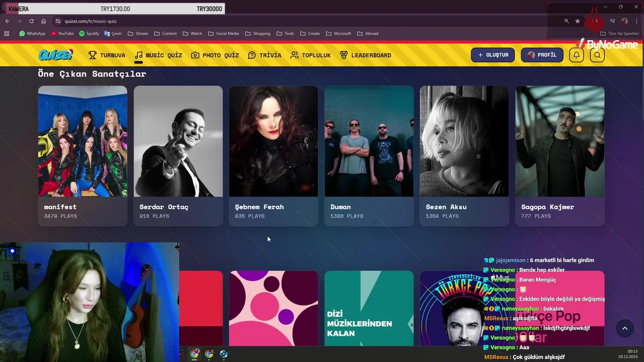644x362 pixels.
Task: Click the Oluştur create button
Action: [493, 55]
